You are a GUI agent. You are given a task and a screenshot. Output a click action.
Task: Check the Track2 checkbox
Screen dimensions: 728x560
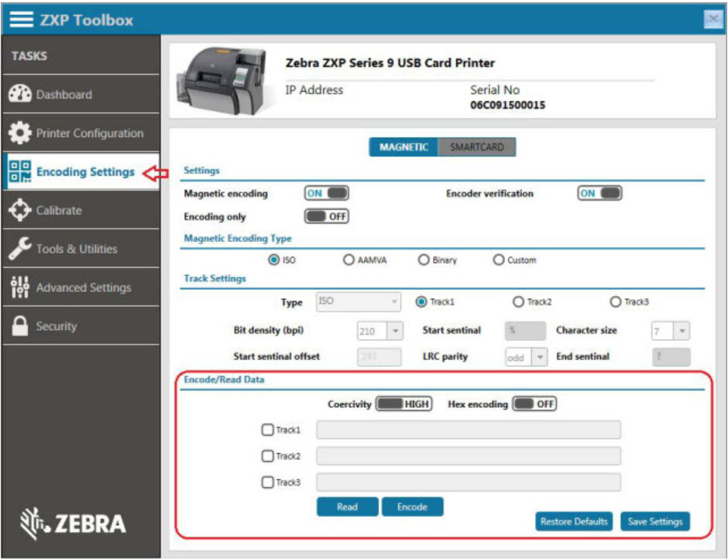coord(267,456)
